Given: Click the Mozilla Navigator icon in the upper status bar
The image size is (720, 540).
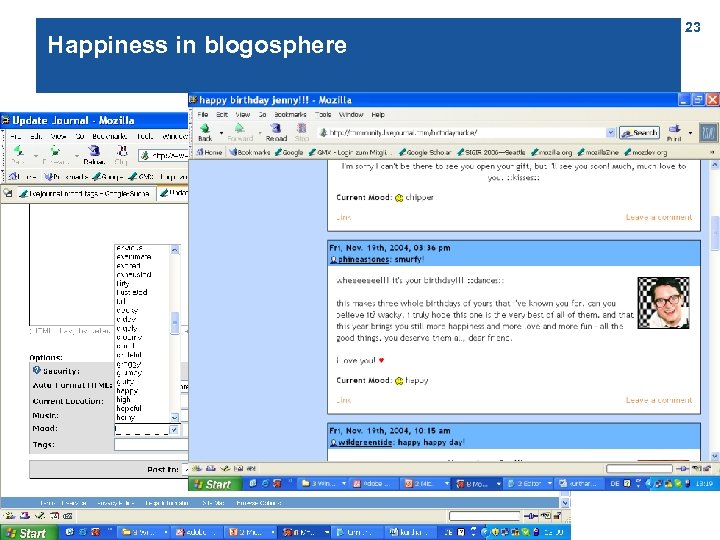Looking at the screenshot, I should (x=196, y=468).
